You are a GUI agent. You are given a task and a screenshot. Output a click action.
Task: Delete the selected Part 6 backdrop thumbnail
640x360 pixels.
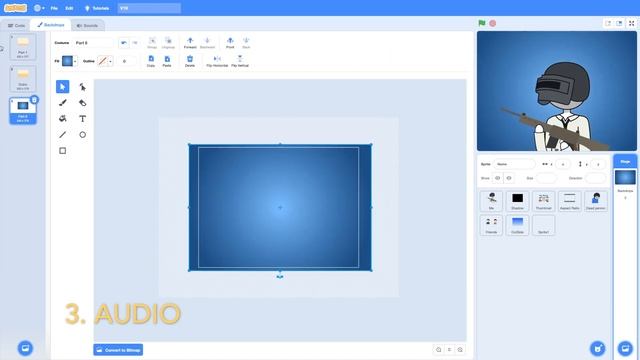click(x=34, y=100)
